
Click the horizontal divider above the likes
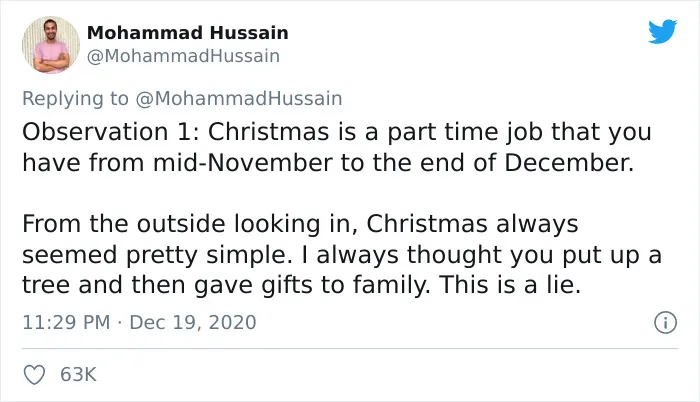pos(350,348)
